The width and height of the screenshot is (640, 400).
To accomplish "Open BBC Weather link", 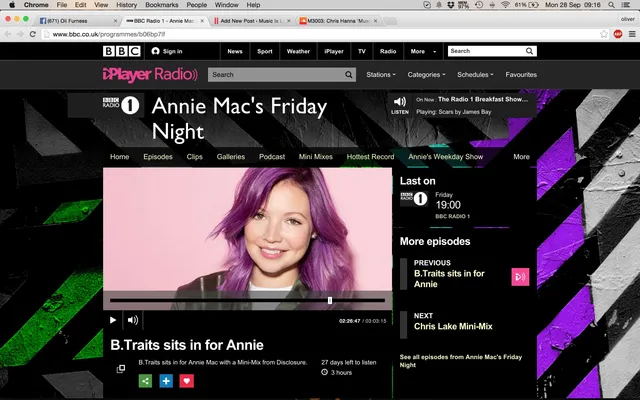I will tap(298, 51).
